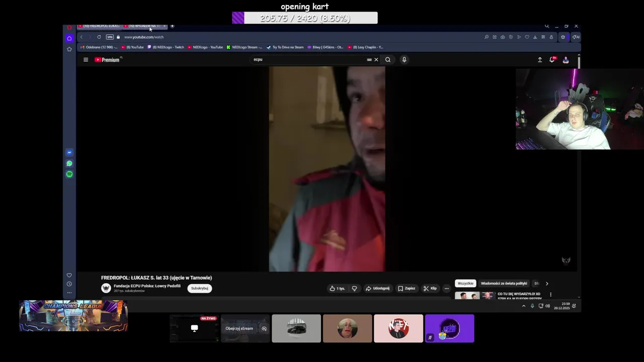The width and height of the screenshot is (644, 362).
Task: Open the sidebar bookmarks star icon
Action: click(69, 49)
